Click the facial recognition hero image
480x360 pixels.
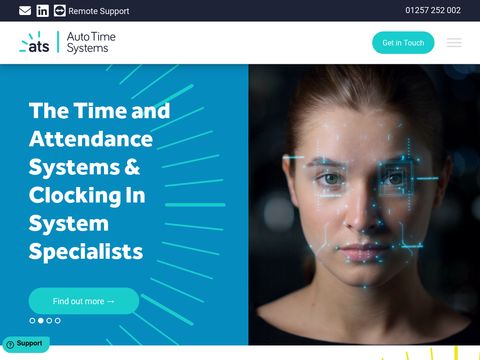pos(364,204)
